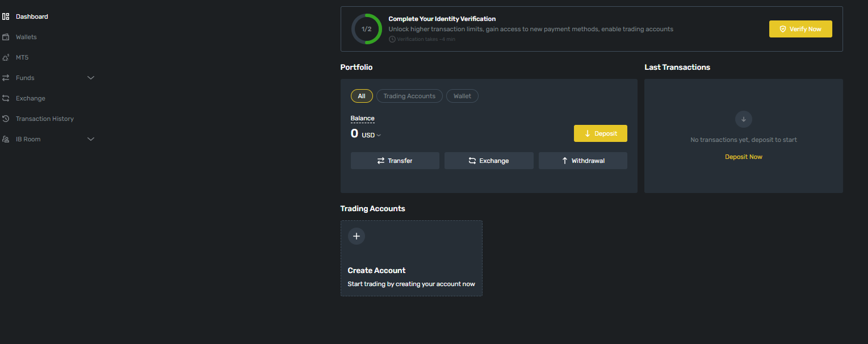Click the shield icon on Verify Now
Screen dimensions: 868x344
783,29
